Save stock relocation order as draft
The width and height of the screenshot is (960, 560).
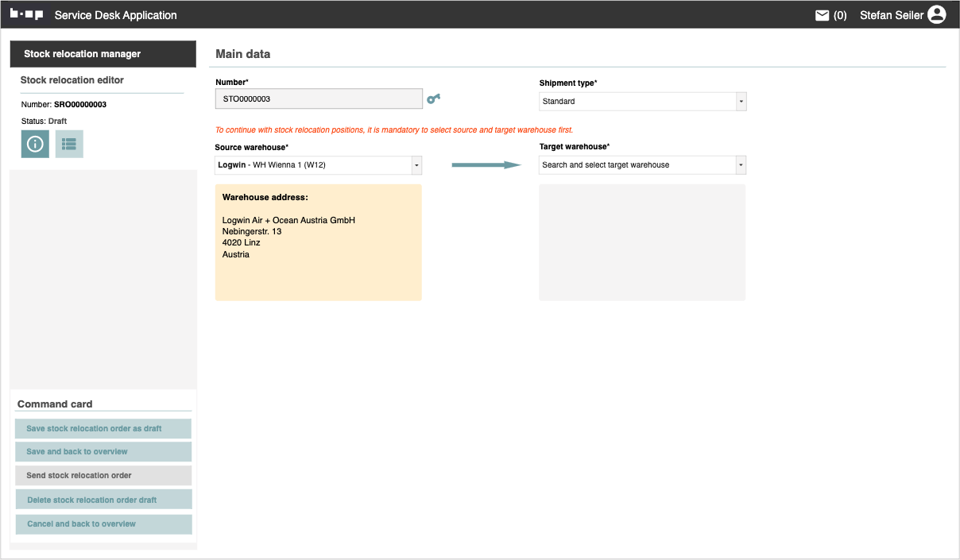pyautogui.click(x=103, y=429)
